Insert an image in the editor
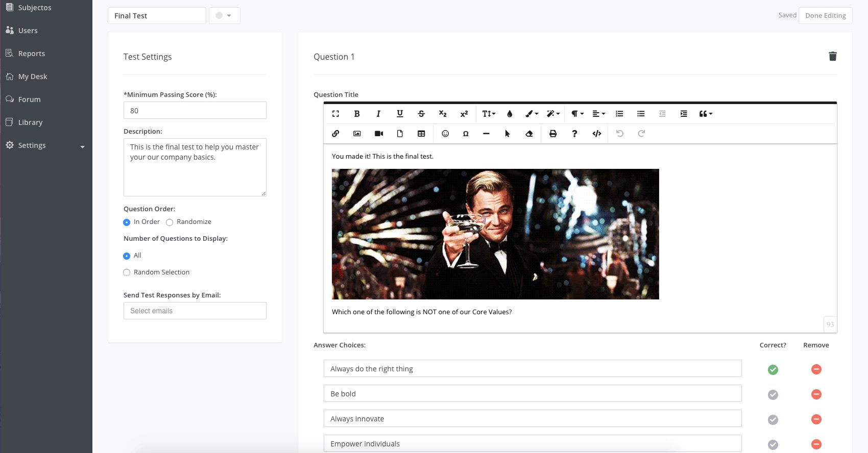The height and width of the screenshot is (453, 868). click(357, 134)
